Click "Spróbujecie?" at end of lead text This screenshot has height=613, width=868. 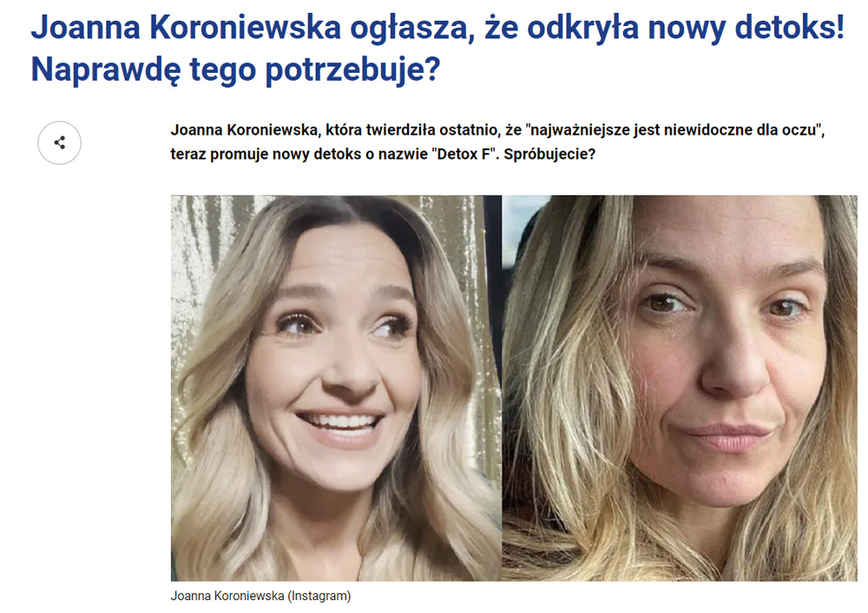point(549,154)
